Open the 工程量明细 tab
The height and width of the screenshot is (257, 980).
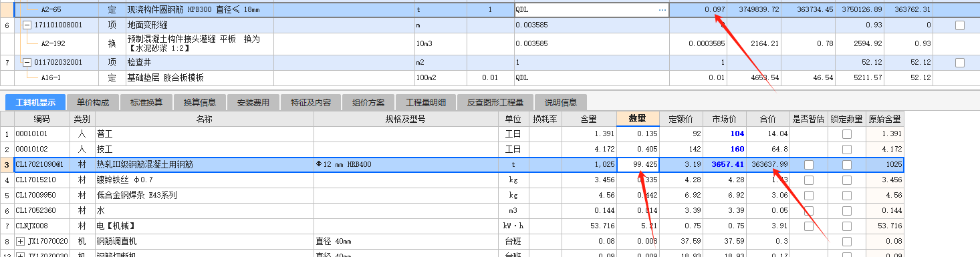coord(426,103)
